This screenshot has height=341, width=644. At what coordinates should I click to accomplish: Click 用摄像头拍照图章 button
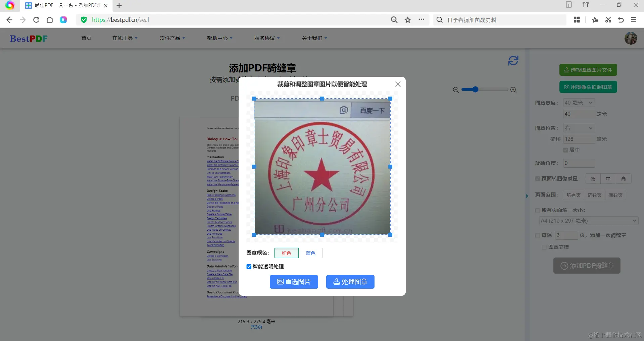coord(588,87)
